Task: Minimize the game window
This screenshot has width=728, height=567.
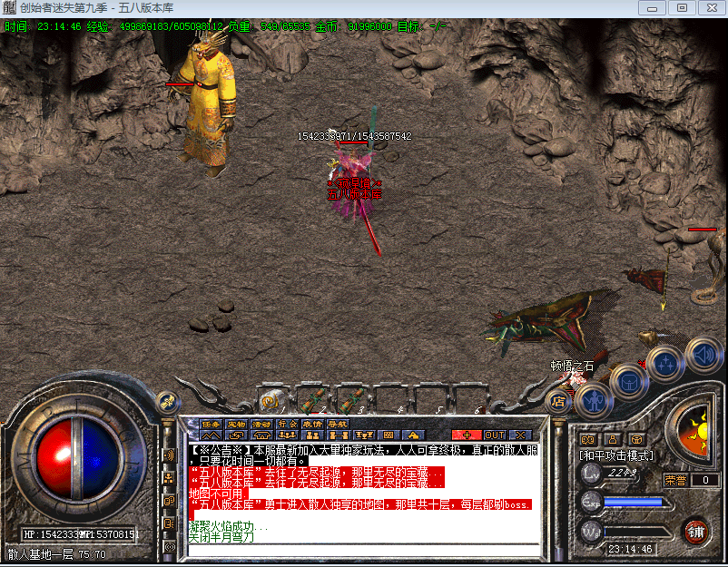Action: coord(652,8)
